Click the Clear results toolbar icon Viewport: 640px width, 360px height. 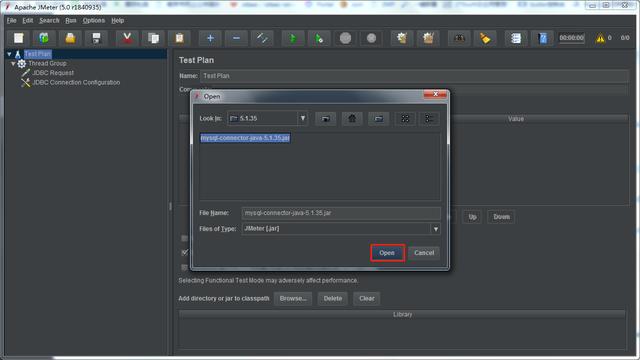point(402,38)
